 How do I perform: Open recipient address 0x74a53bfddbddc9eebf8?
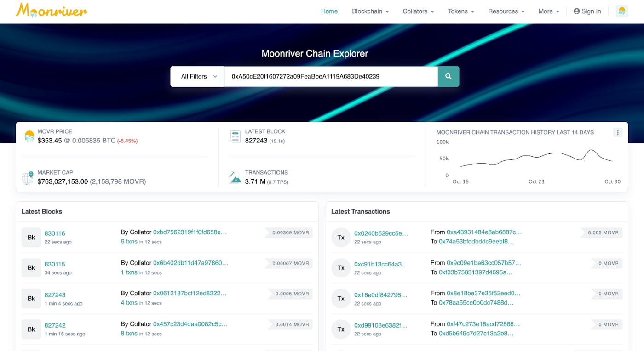point(477,241)
